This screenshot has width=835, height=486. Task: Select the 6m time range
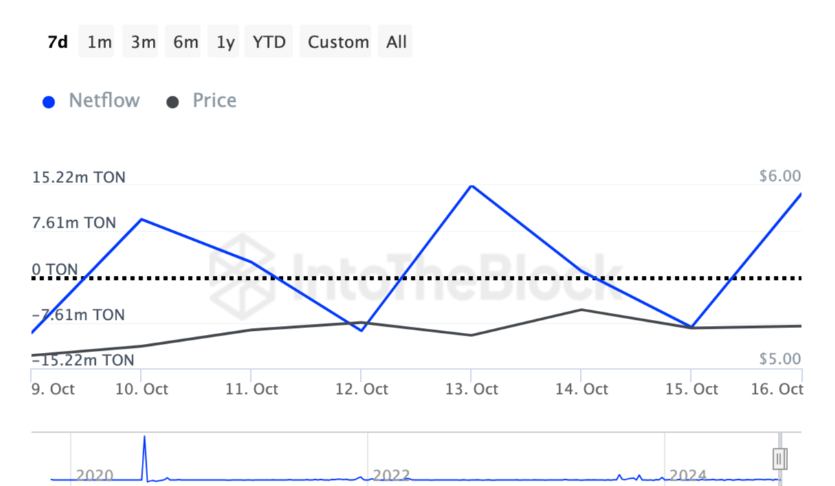(185, 42)
